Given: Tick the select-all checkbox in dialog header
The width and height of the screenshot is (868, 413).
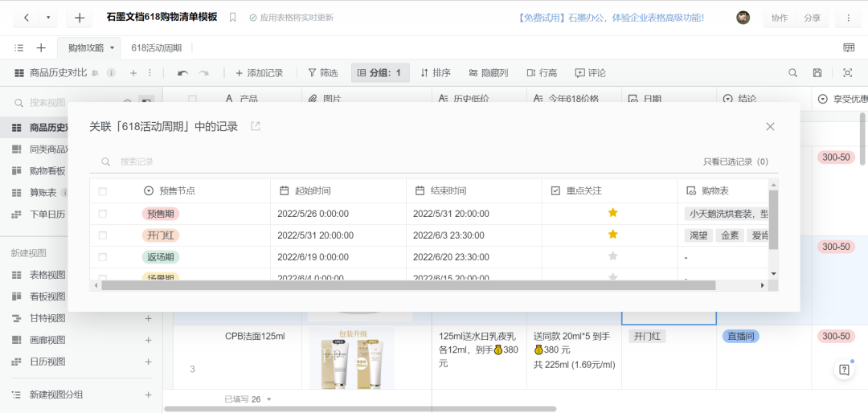Looking at the screenshot, I should pyautogui.click(x=102, y=191).
